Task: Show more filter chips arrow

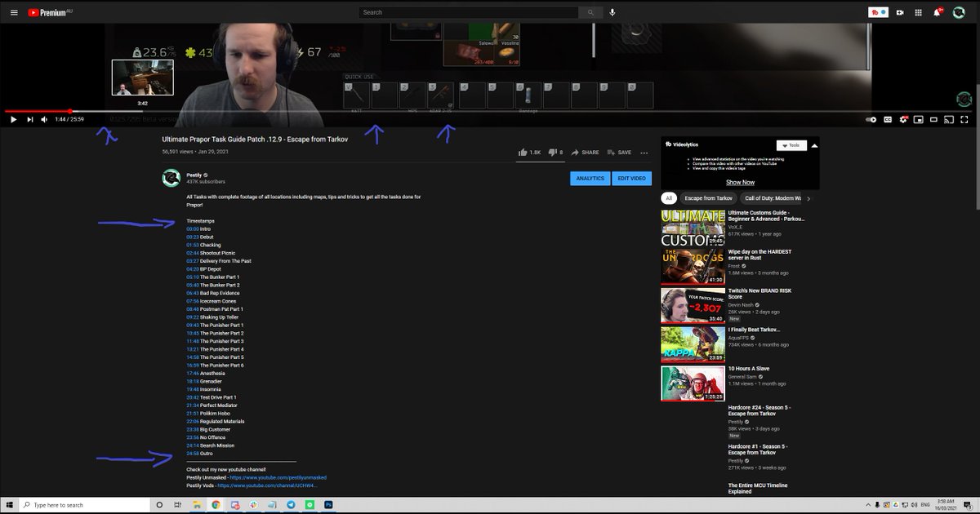Action: point(809,198)
